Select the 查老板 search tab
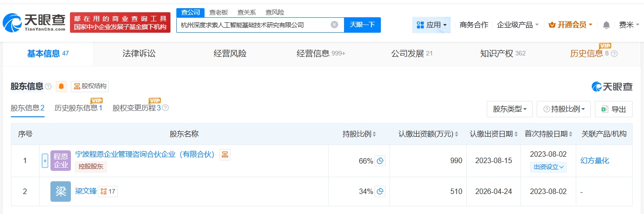 tap(219, 12)
